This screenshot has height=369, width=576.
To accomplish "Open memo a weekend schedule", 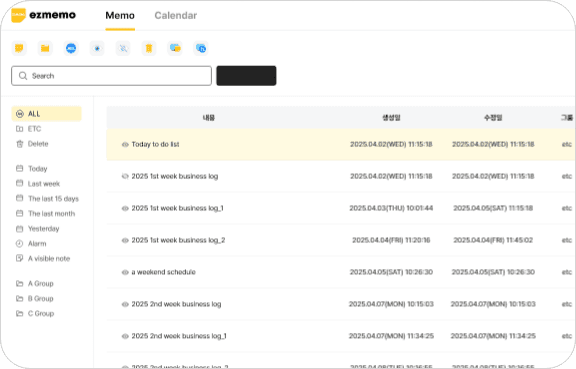I will click(x=163, y=272).
